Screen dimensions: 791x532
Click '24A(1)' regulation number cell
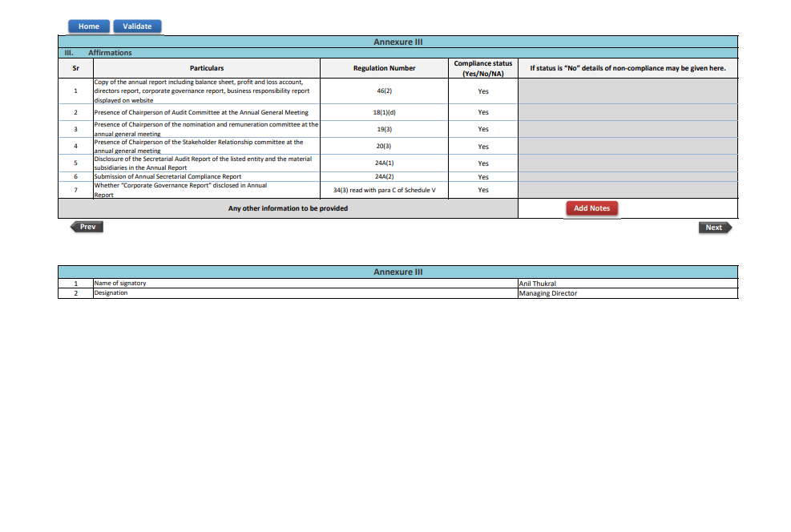tap(385, 163)
